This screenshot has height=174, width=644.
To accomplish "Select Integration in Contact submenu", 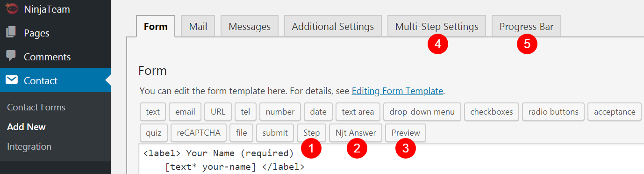I will (x=29, y=146).
